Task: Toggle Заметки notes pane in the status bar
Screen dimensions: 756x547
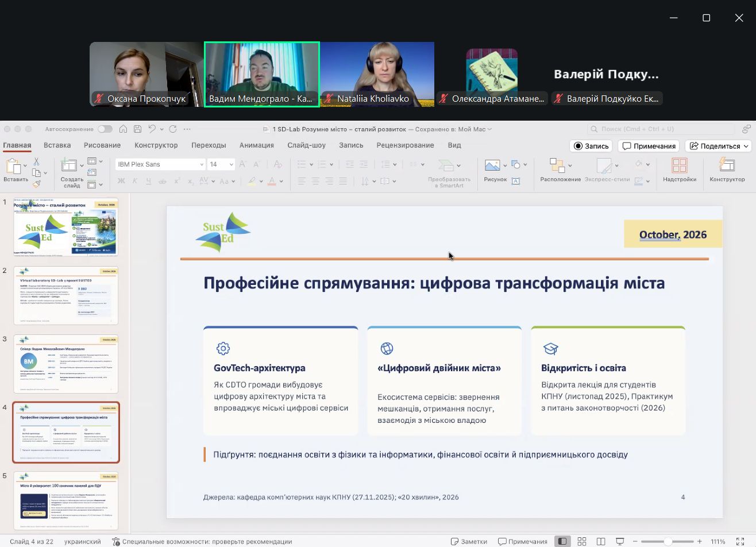Action: click(469, 541)
